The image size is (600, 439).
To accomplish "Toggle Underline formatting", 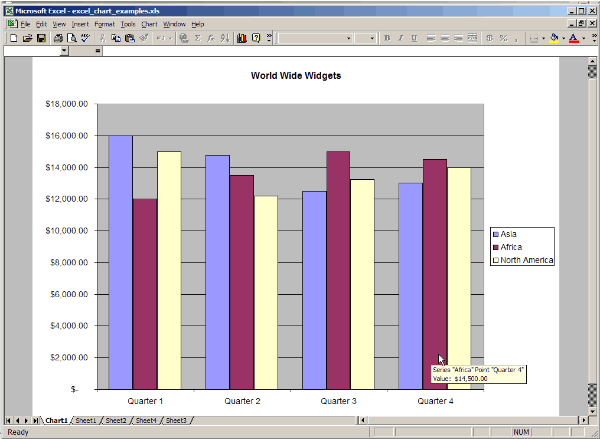I will 413,38.
